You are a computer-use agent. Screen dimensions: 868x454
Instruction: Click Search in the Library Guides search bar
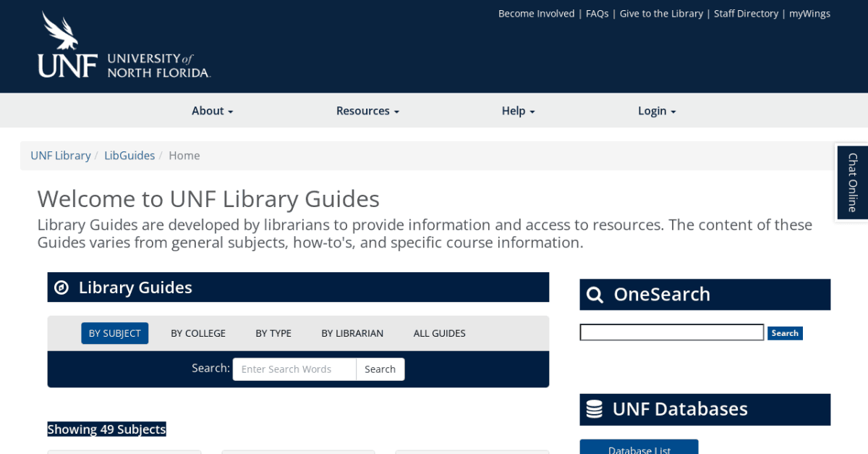pyautogui.click(x=380, y=369)
